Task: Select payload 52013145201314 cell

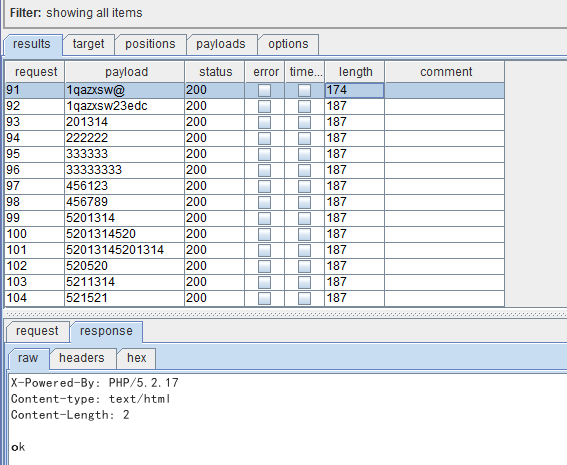Action: pos(125,250)
